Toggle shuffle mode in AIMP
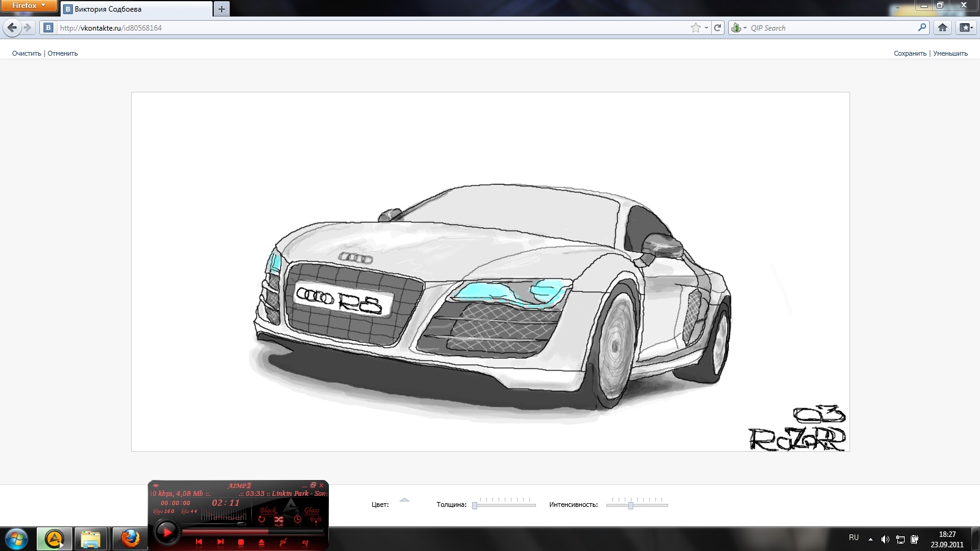Viewport: 980px width, 551px height. pos(279,520)
